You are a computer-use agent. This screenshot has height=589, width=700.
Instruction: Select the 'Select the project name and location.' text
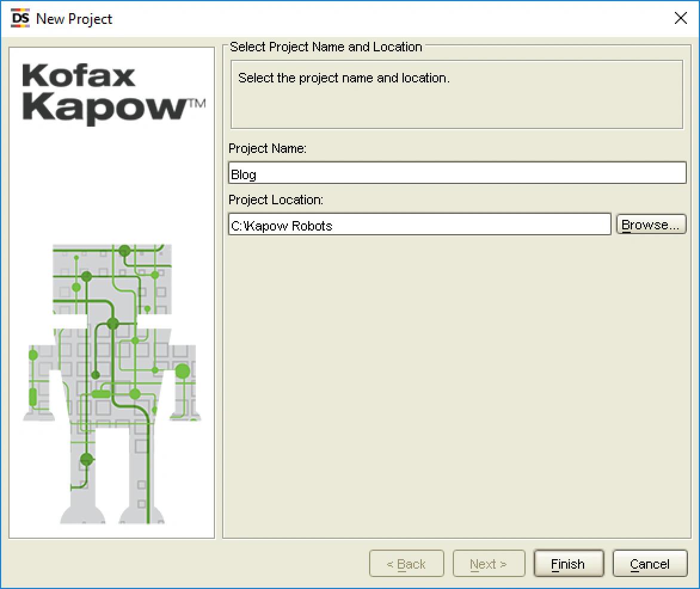pos(344,78)
